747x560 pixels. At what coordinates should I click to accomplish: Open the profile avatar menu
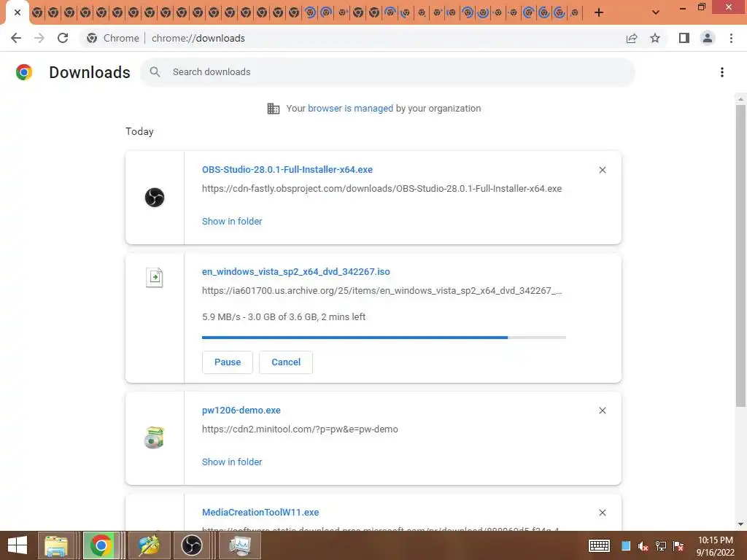[x=708, y=38]
